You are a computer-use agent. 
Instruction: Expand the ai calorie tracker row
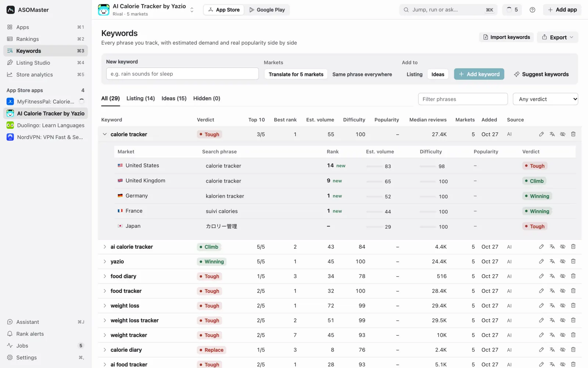(x=105, y=247)
